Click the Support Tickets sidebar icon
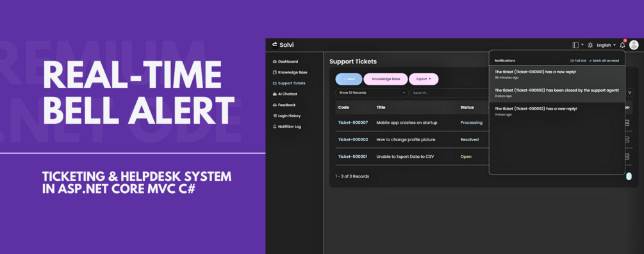The height and width of the screenshot is (254, 644). (274, 83)
